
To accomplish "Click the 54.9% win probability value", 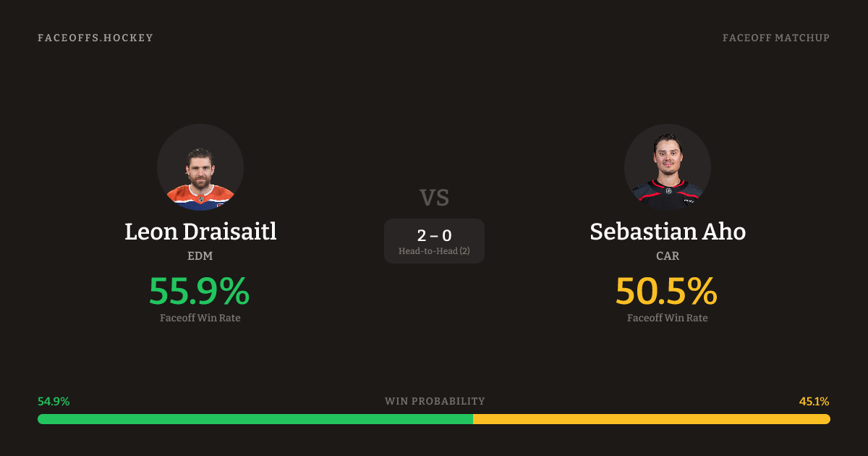I will pyautogui.click(x=54, y=401).
